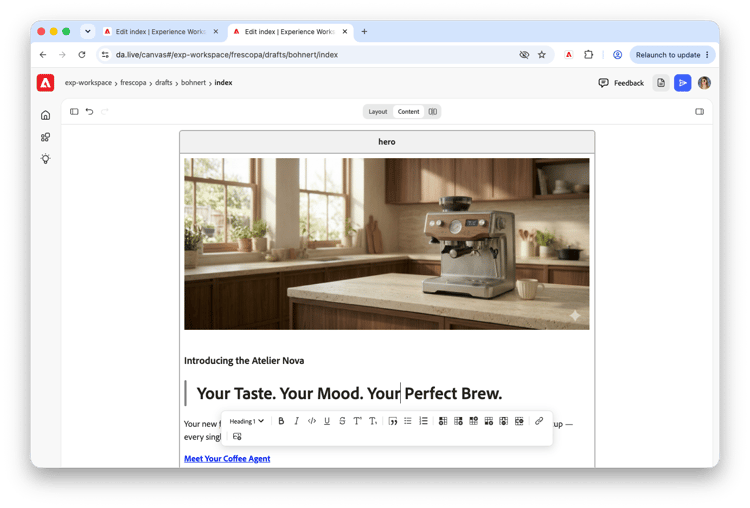Click the Introducing the Atelier Nova text
The image size is (750, 508).
(244, 361)
